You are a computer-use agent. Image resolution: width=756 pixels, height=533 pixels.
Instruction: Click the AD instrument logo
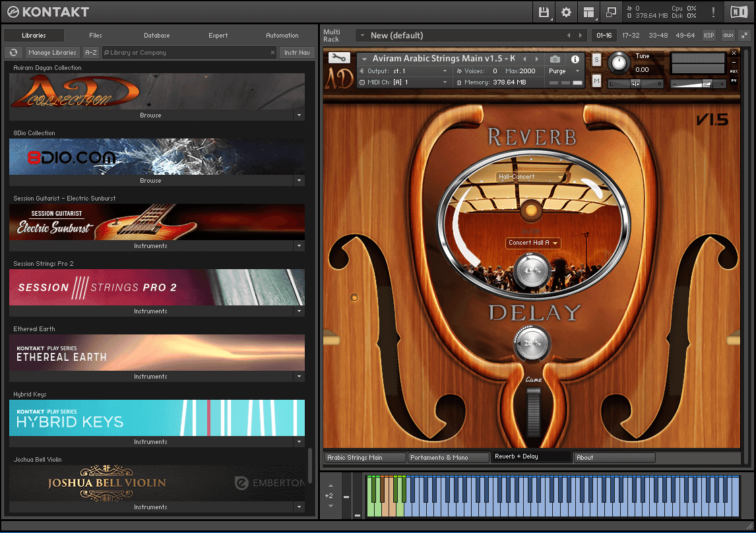point(339,78)
